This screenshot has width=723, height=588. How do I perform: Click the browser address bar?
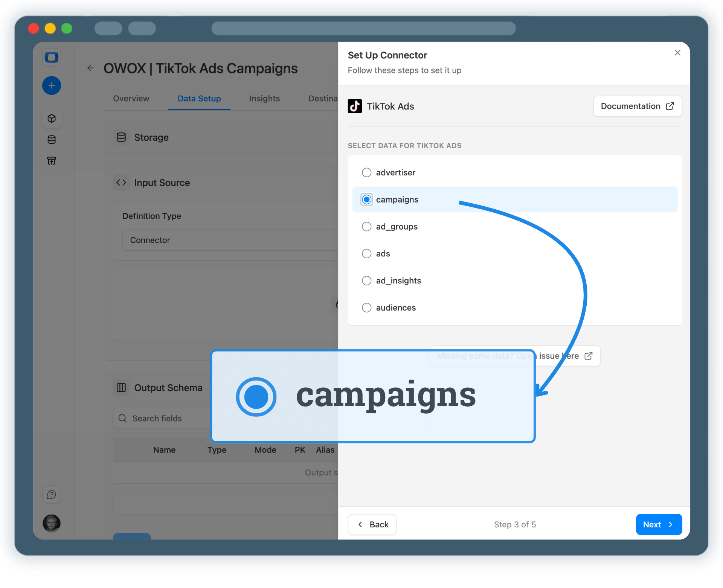pos(363,28)
